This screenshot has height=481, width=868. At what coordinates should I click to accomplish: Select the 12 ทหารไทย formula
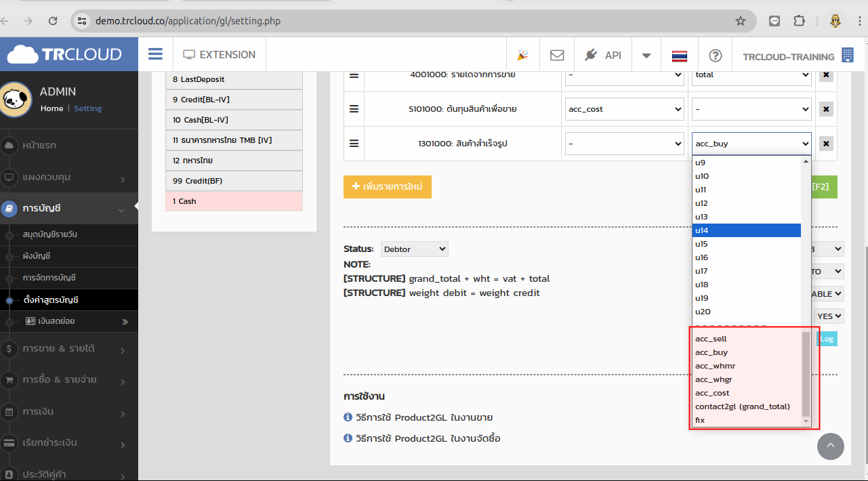(234, 161)
